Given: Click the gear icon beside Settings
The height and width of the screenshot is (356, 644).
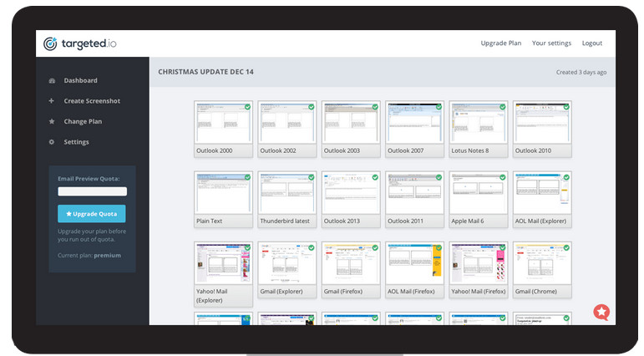Looking at the screenshot, I should click(x=51, y=142).
